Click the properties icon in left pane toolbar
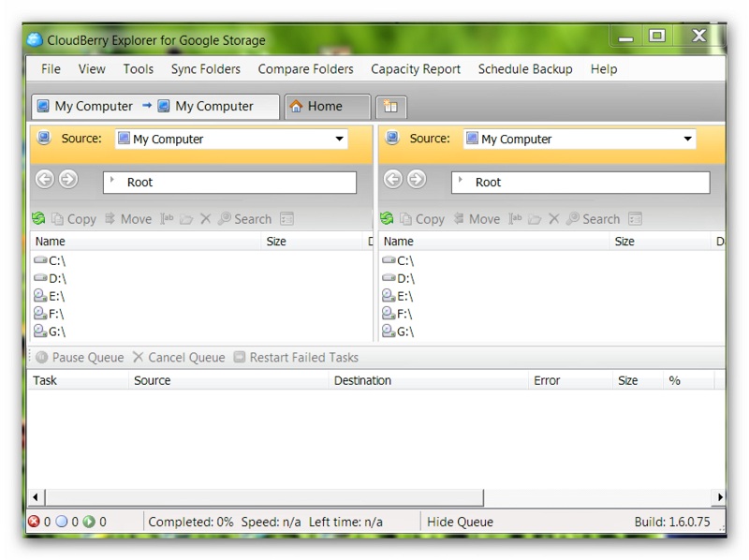Image resolution: width=749 pixels, height=560 pixels. tap(286, 219)
